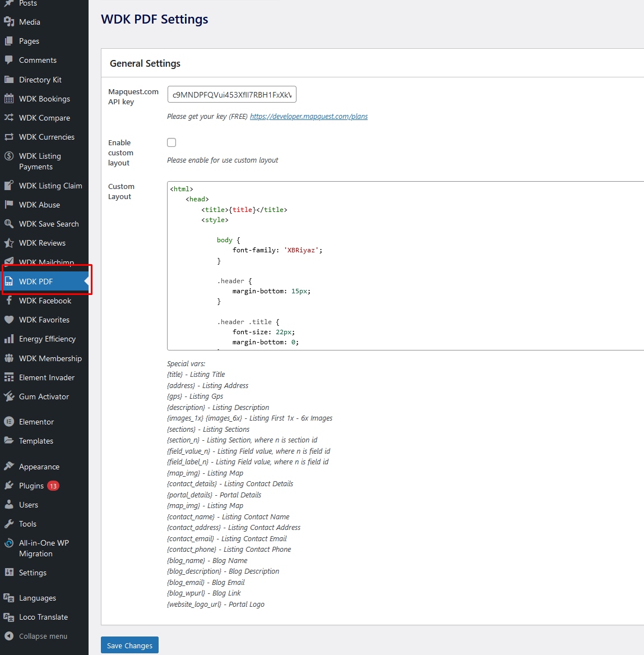
Task: Click the Loco Translate icon
Action: tap(9, 617)
